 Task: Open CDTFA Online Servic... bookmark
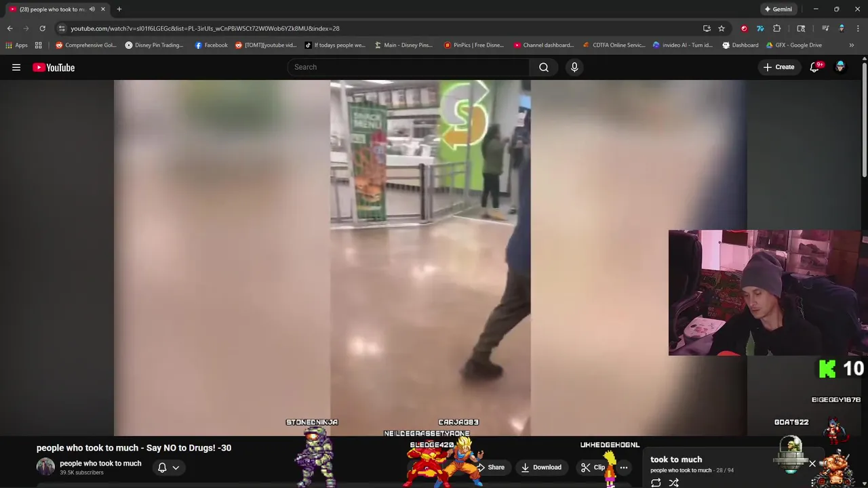(x=613, y=45)
